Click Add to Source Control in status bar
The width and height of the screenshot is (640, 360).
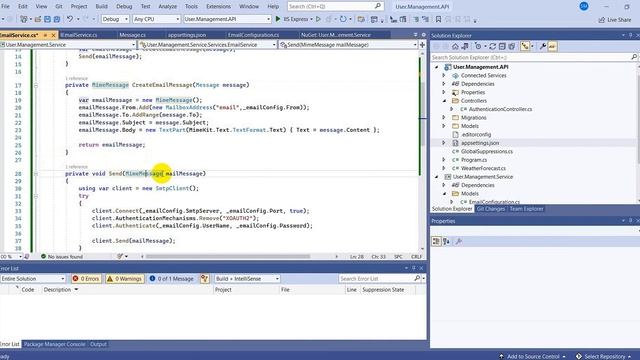pyautogui.click(x=533, y=356)
